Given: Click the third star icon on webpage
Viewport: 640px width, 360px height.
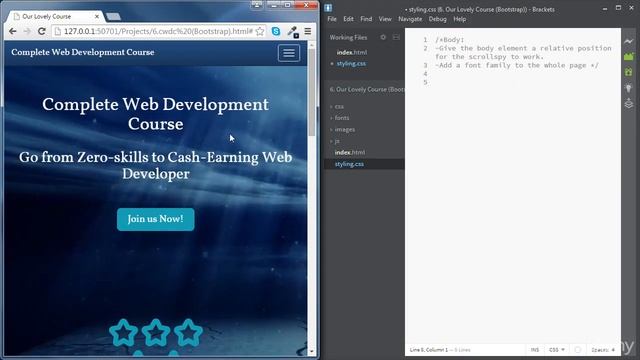Looking at the screenshot, I should click(x=188, y=333).
